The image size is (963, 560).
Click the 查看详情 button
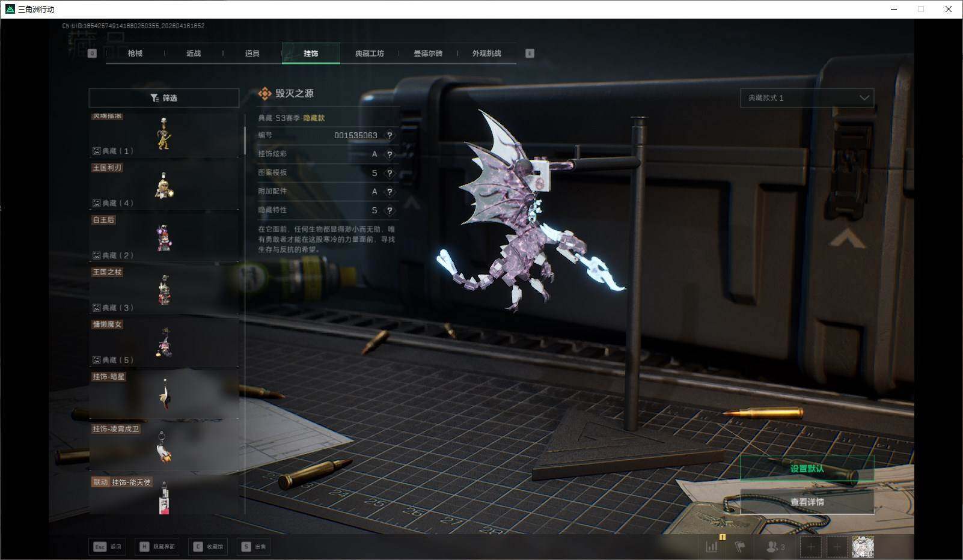807,502
